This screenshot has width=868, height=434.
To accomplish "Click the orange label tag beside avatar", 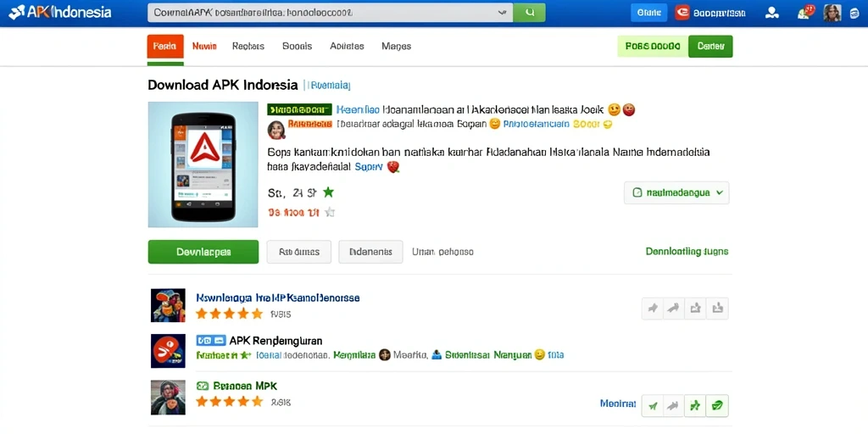I will click(x=310, y=124).
